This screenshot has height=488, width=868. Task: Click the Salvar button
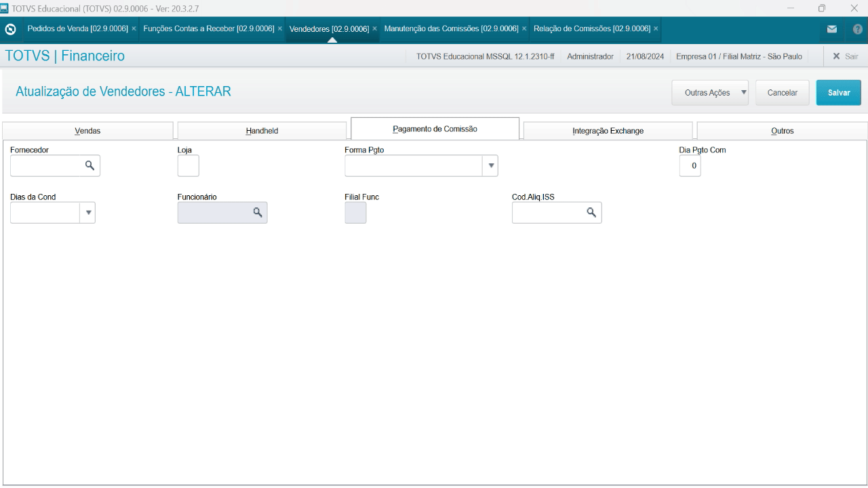[838, 93]
